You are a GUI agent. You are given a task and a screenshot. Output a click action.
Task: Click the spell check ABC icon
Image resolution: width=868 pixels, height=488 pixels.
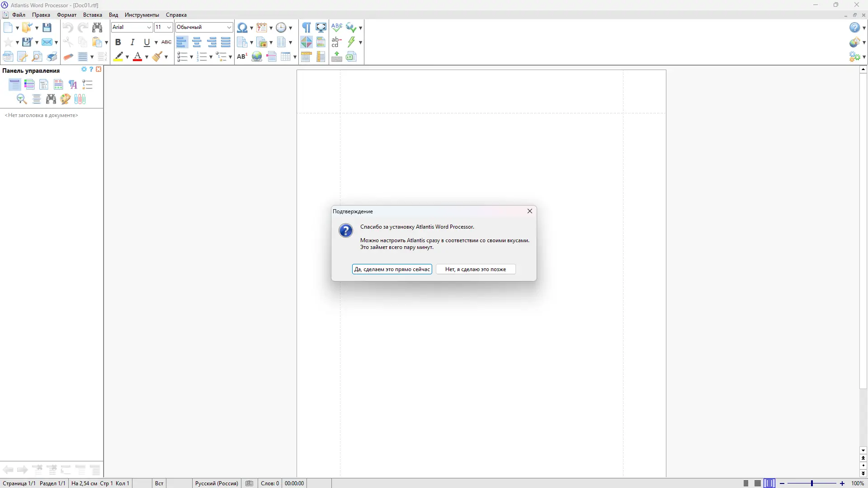[x=336, y=28]
